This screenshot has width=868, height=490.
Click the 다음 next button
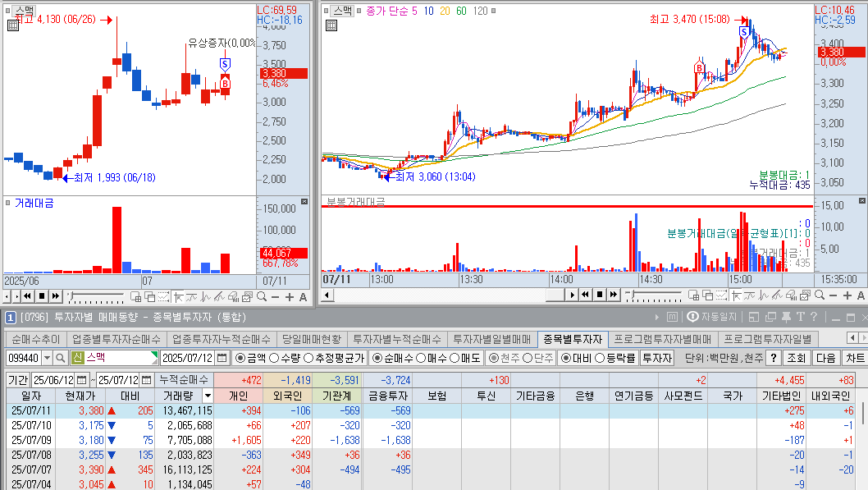point(826,358)
